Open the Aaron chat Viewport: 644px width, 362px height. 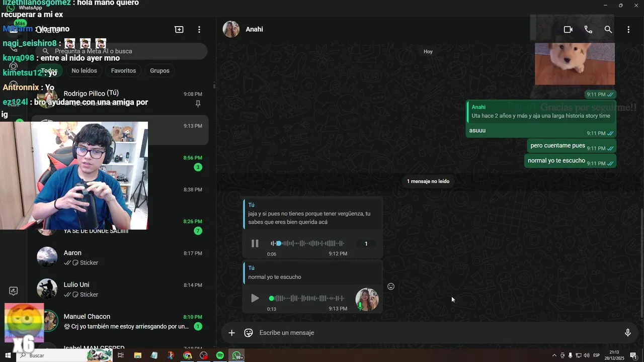click(x=120, y=257)
